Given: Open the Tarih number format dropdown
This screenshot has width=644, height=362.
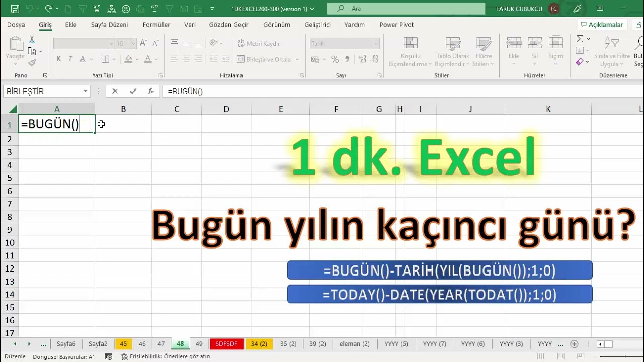Looking at the screenshot, I should (x=376, y=44).
